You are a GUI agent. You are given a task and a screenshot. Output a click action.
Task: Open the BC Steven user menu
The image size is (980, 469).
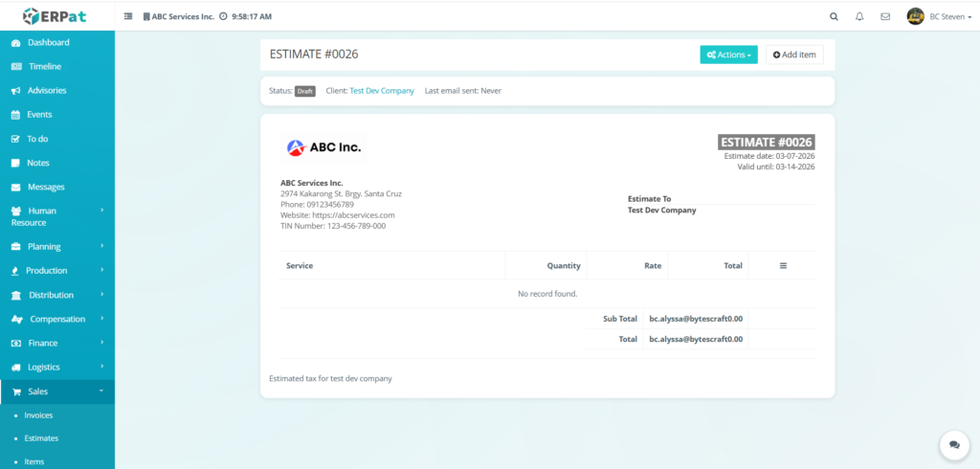pos(937,16)
